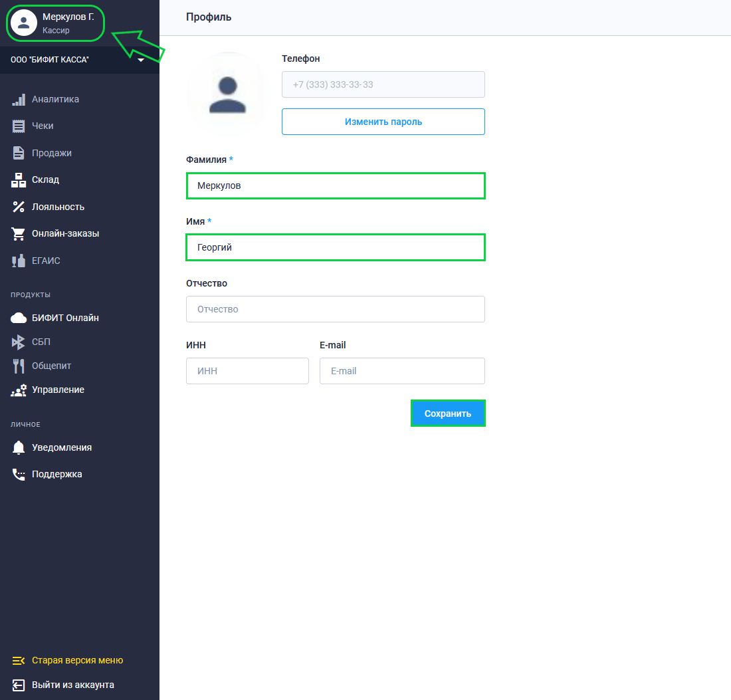Screen dimensions: 731x700
Task: Open the Онлайн-заказы shopping cart icon
Action: 19,233
